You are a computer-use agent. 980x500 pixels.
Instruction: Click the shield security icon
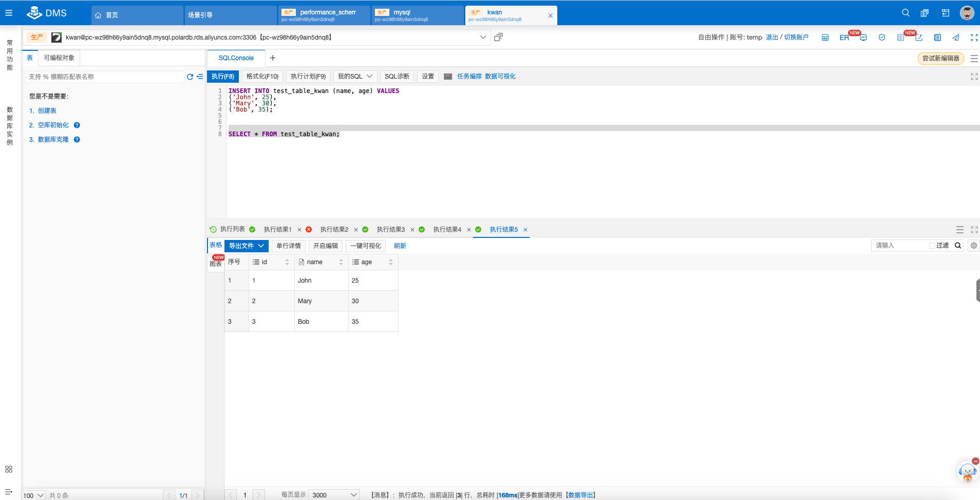pos(882,38)
